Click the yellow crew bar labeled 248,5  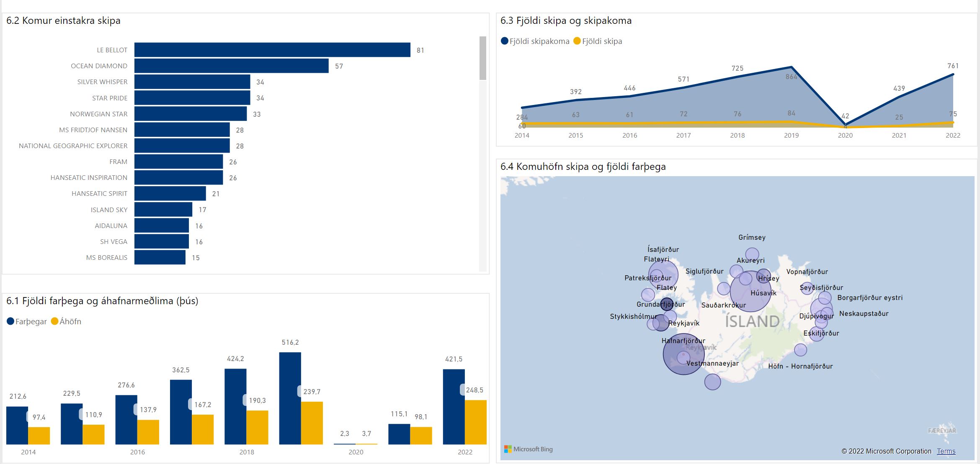click(x=476, y=422)
